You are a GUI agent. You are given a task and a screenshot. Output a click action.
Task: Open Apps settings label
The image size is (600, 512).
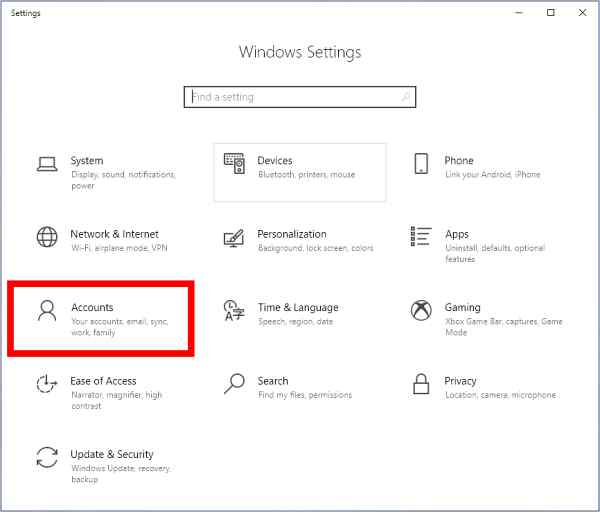pyautogui.click(x=457, y=234)
